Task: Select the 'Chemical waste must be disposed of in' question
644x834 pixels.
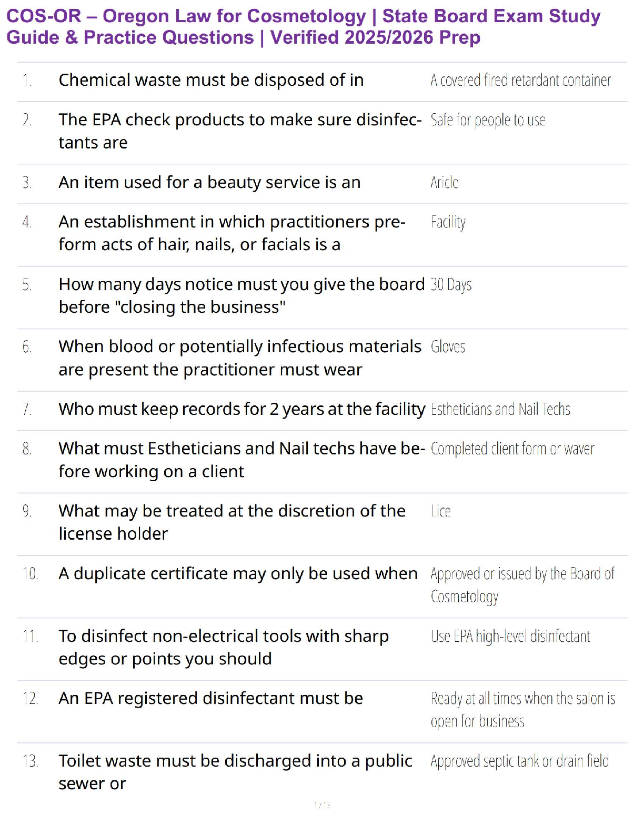Action: coord(211,80)
